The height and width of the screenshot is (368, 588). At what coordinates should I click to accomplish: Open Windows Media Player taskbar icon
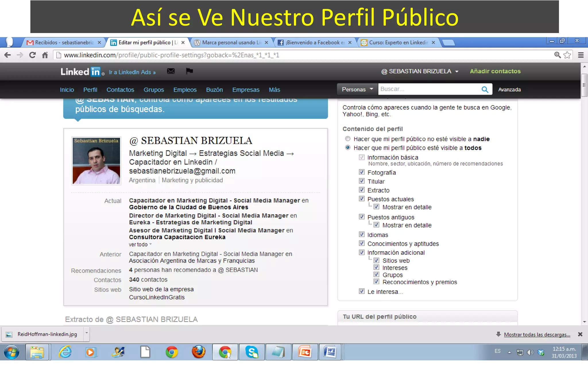pos(91,352)
